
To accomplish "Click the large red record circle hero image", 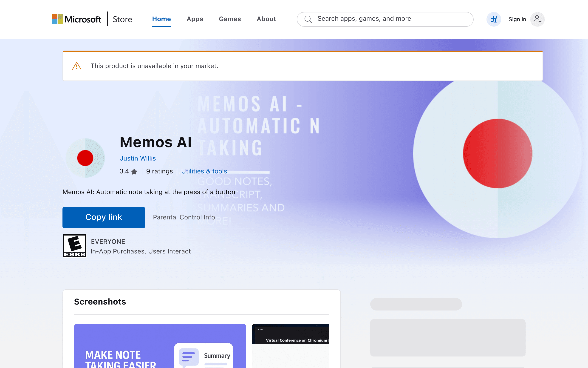I will (x=497, y=154).
